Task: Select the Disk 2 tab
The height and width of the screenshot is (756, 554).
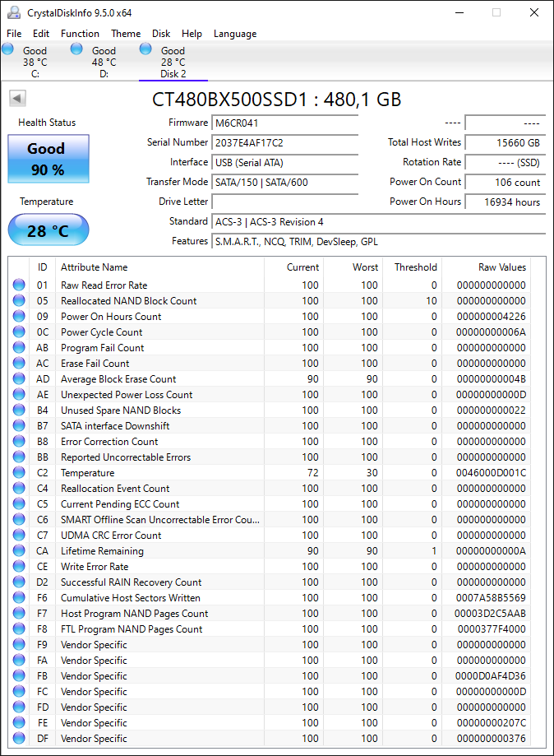Action: (173, 62)
